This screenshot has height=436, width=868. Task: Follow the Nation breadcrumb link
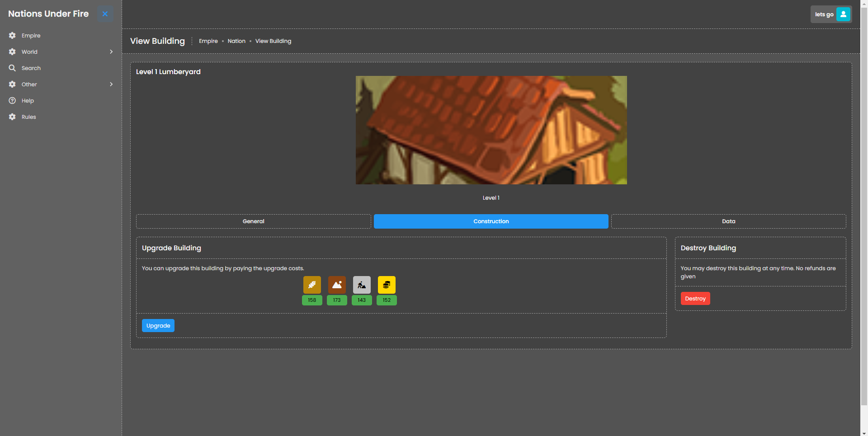pos(236,41)
